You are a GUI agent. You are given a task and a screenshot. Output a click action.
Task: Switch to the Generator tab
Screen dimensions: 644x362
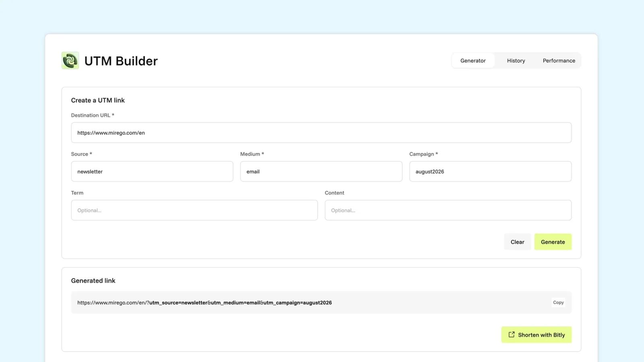(473, 61)
